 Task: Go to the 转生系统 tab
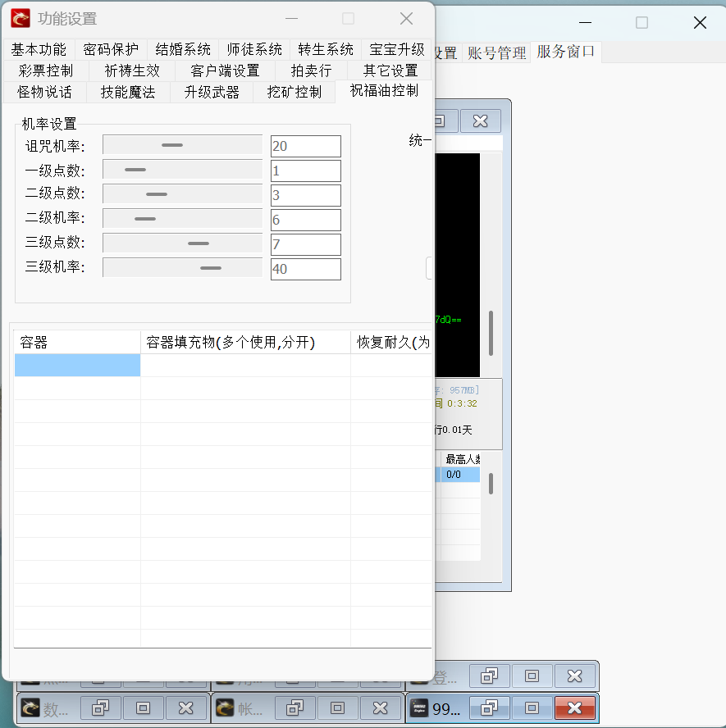[326, 50]
